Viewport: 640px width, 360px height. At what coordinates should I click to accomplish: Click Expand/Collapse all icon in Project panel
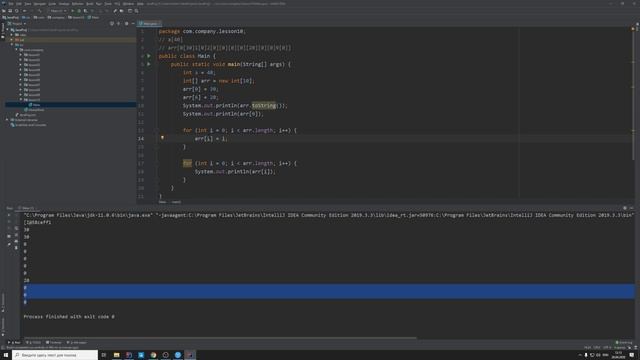coord(118,24)
